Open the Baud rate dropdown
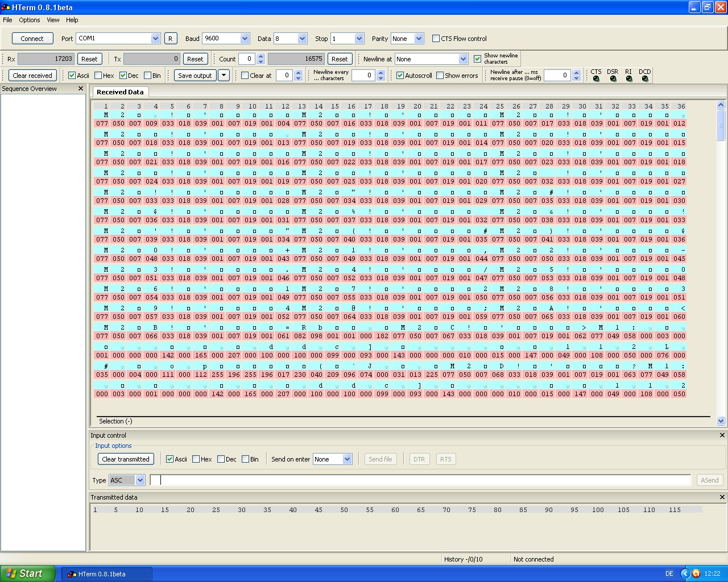Viewport: 728px width, 582px height. click(245, 39)
